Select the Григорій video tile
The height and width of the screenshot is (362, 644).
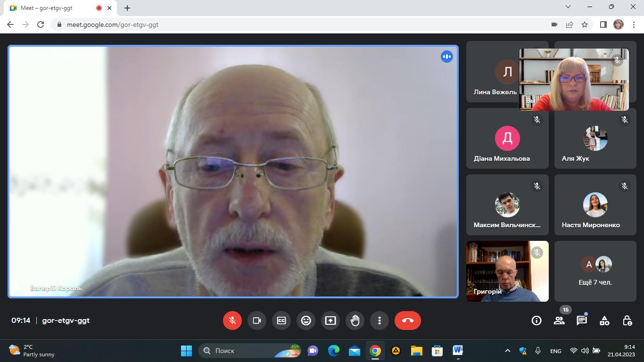pos(507,271)
